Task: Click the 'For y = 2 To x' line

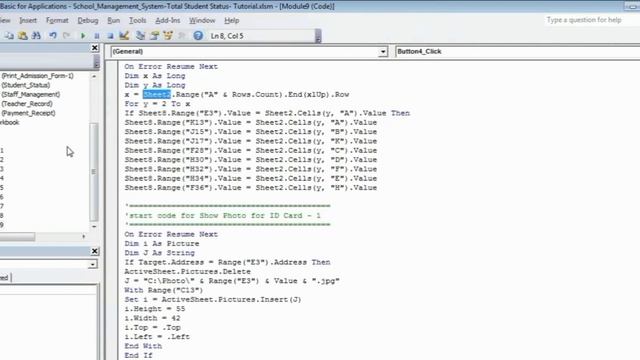Action: click(x=157, y=104)
